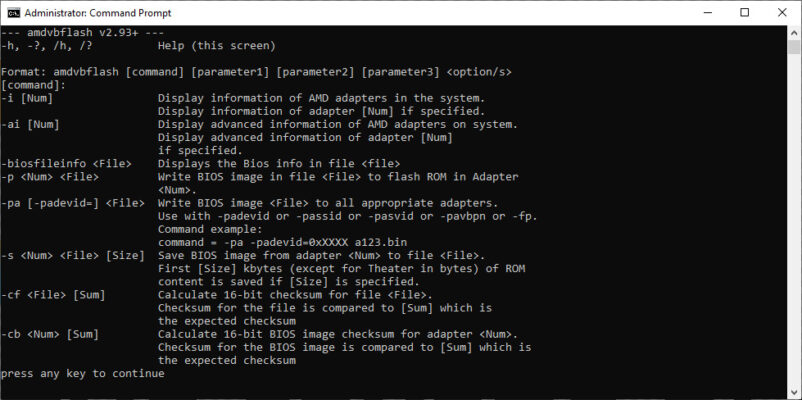Click the '-ai [Num]' option text
The height and width of the screenshot is (400, 802).
(31, 124)
